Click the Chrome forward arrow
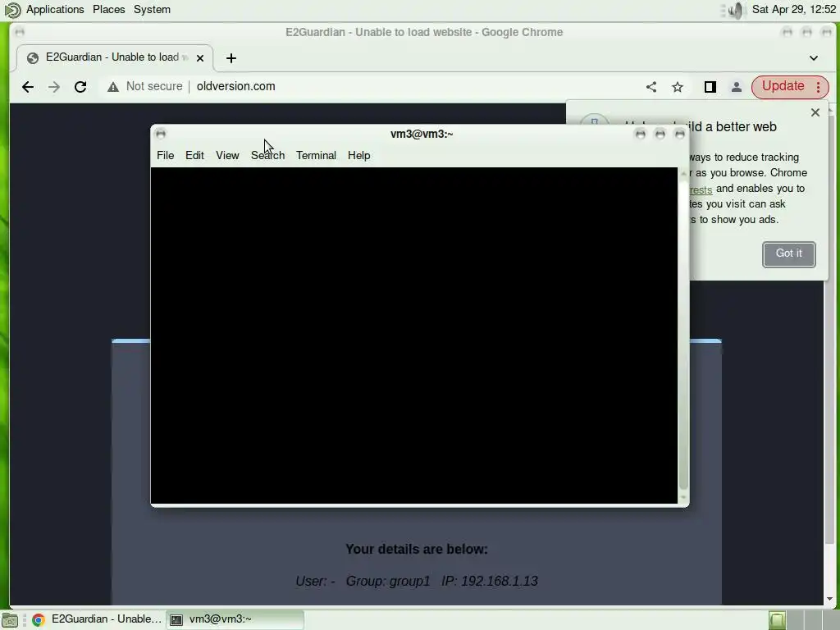 [x=54, y=87]
